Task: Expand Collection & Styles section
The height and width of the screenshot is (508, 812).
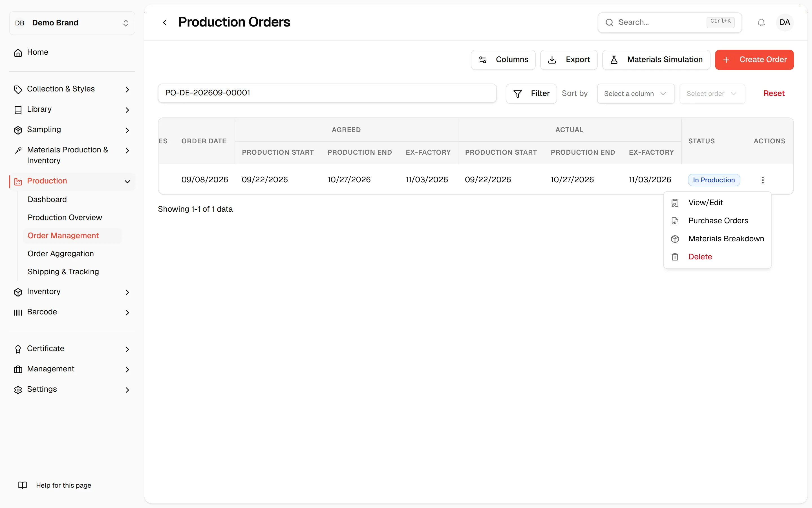Action: coord(127,89)
